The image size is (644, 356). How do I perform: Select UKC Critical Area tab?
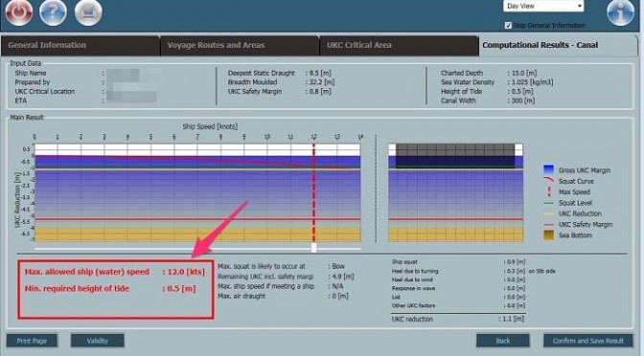(400, 46)
